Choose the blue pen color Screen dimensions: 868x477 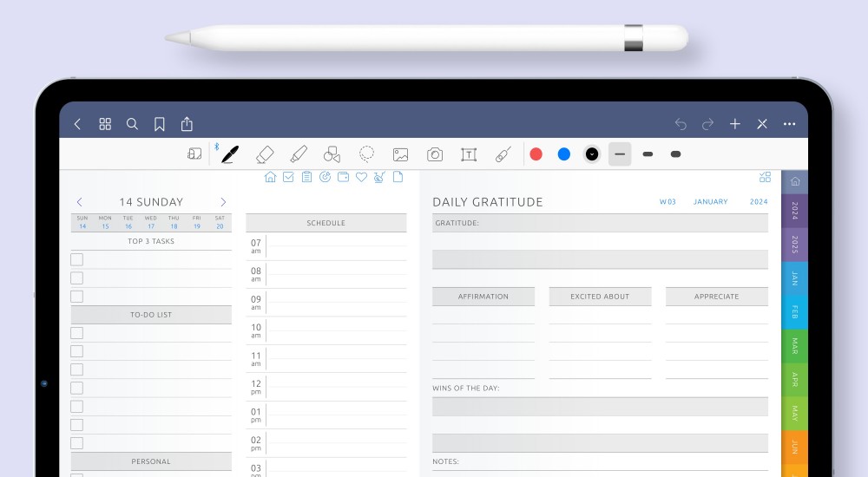point(564,154)
